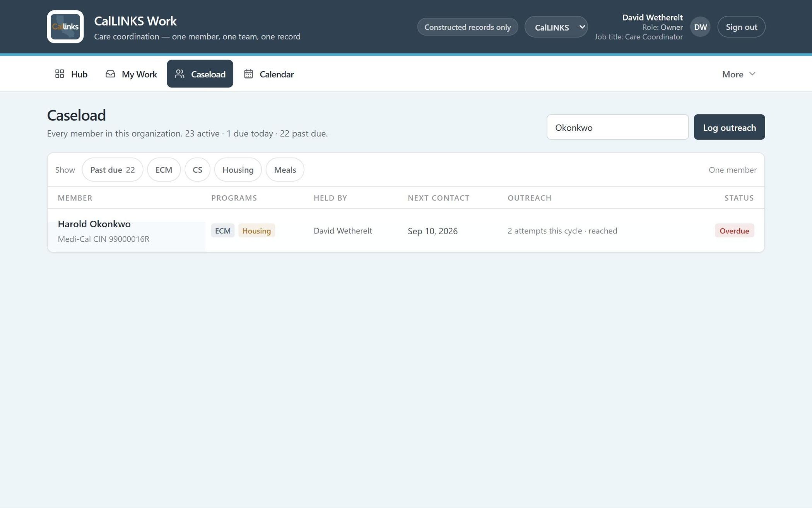812x508 pixels.
Task: Click the Sep 10, 2026 next contact date
Action: (x=432, y=231)
